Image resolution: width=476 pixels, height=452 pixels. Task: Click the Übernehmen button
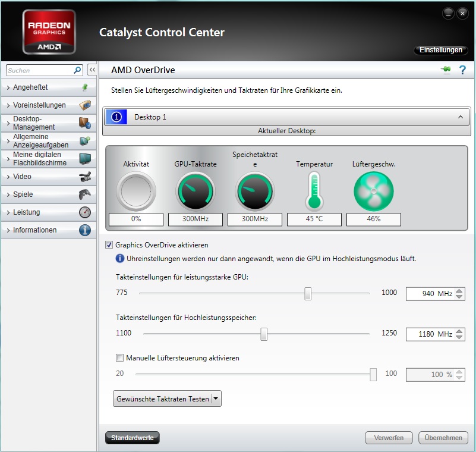coord(443,438)
